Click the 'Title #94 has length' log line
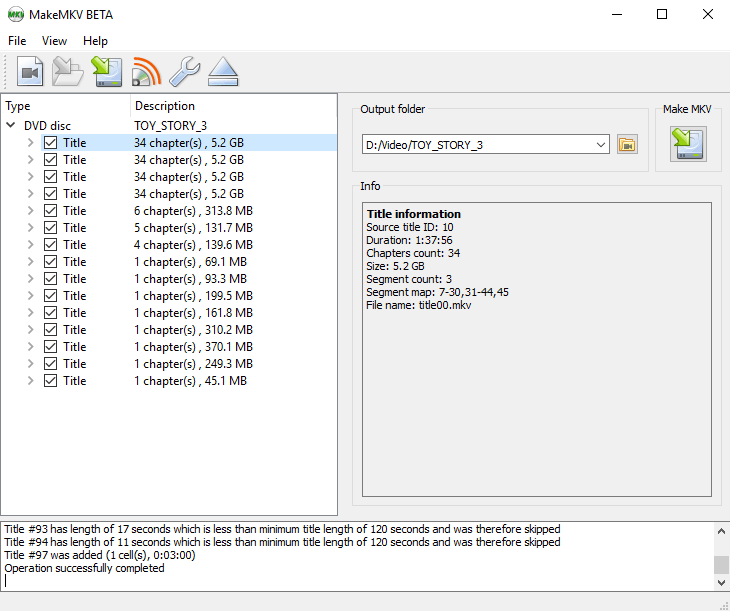Viewport: 730px width, 611px height. point(282,542)
